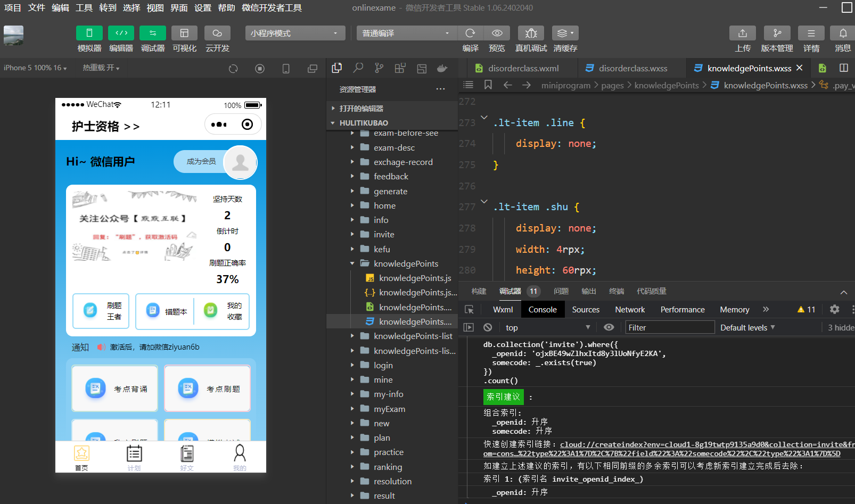855x504 pixels.
Task: Click the search icon in sidebar
Action: (358, 68)
